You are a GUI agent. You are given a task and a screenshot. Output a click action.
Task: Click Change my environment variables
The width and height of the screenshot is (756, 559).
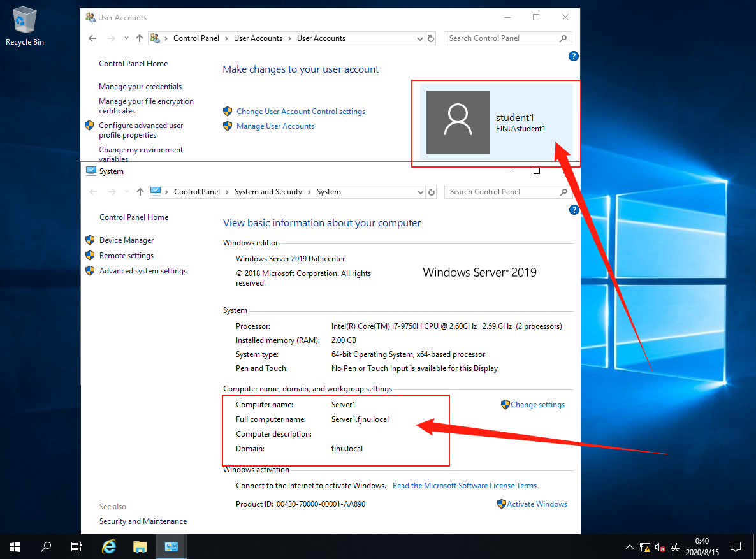(x=141, y=154)
